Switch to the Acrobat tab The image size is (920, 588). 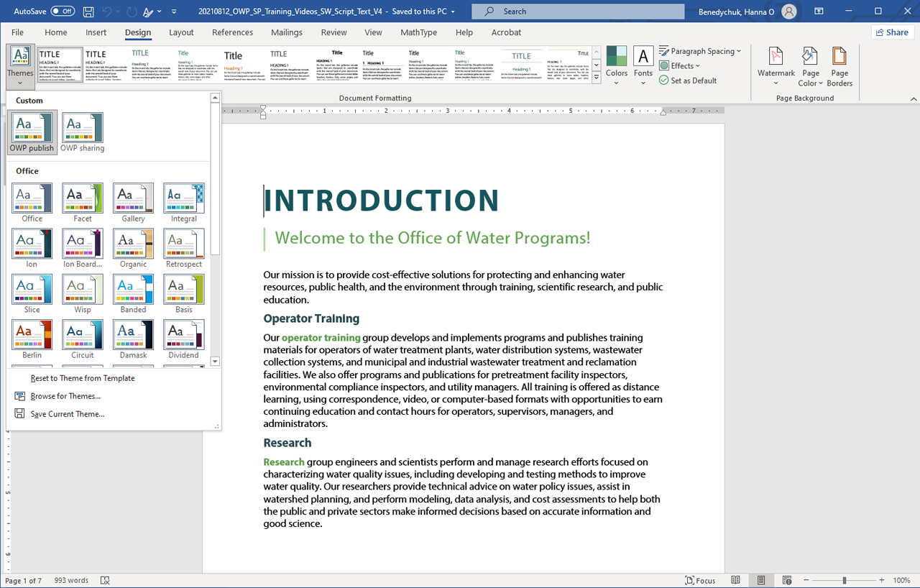pyautogui.click(x=506, y=32)
